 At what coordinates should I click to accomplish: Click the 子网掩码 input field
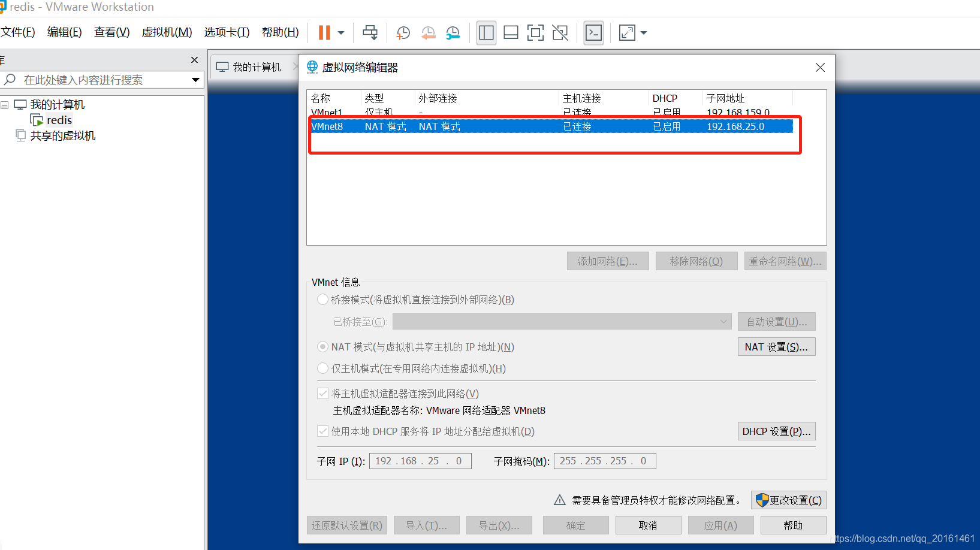(x=605, y=461)
